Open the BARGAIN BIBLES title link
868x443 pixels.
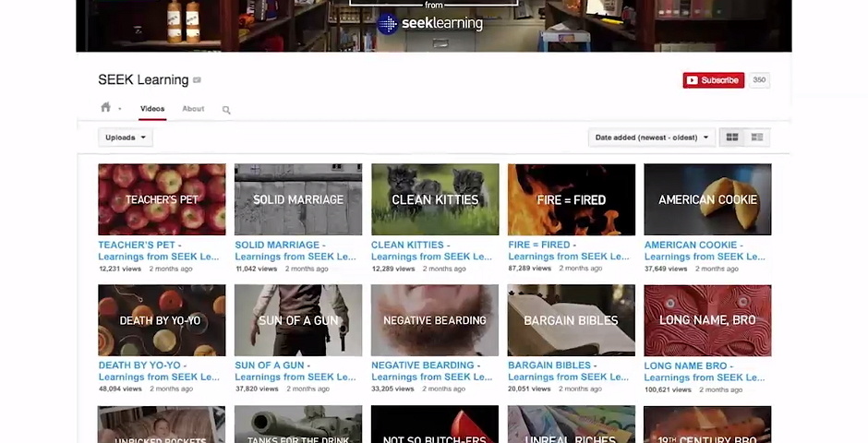[x=569, y=371]
